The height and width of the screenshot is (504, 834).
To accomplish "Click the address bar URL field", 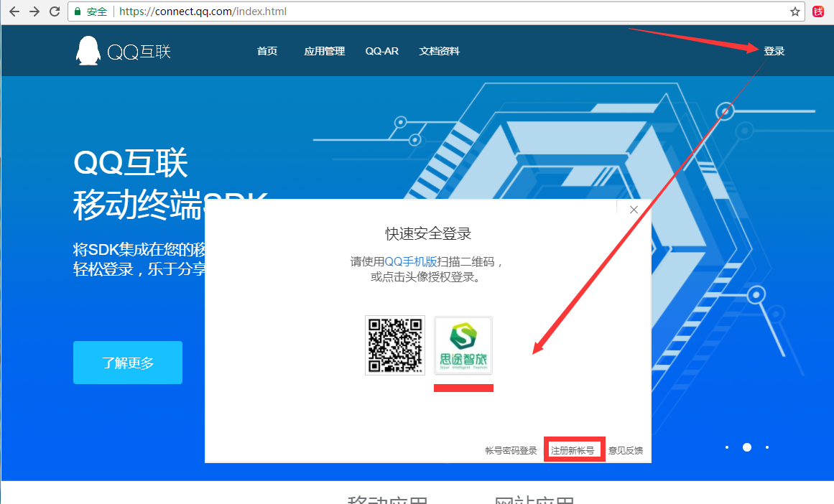I will (431, 11).
